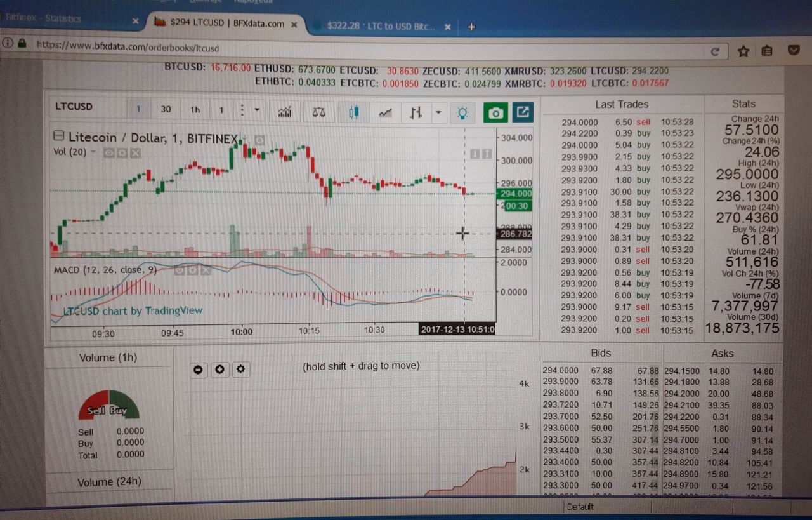Click the site info icon in address bar
This screenshot has width=812, height=520.
8,43
